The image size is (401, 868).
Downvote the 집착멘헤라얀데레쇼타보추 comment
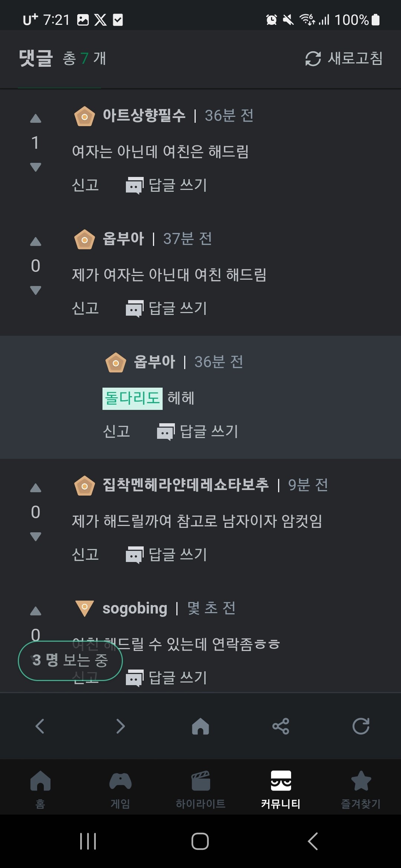(36, 536)
